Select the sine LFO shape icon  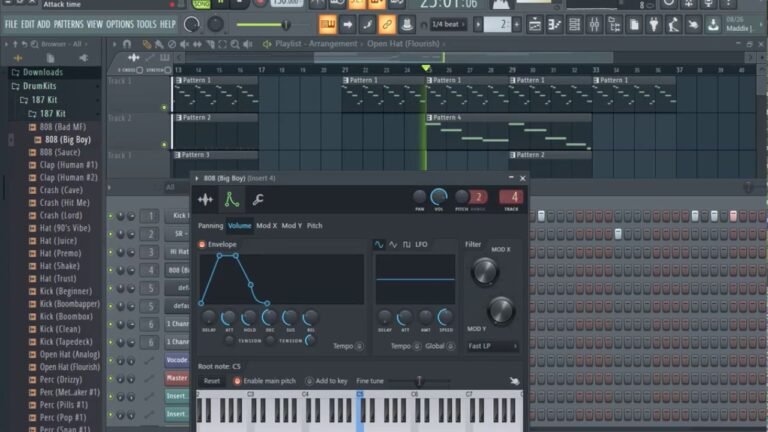coord(379,244)
